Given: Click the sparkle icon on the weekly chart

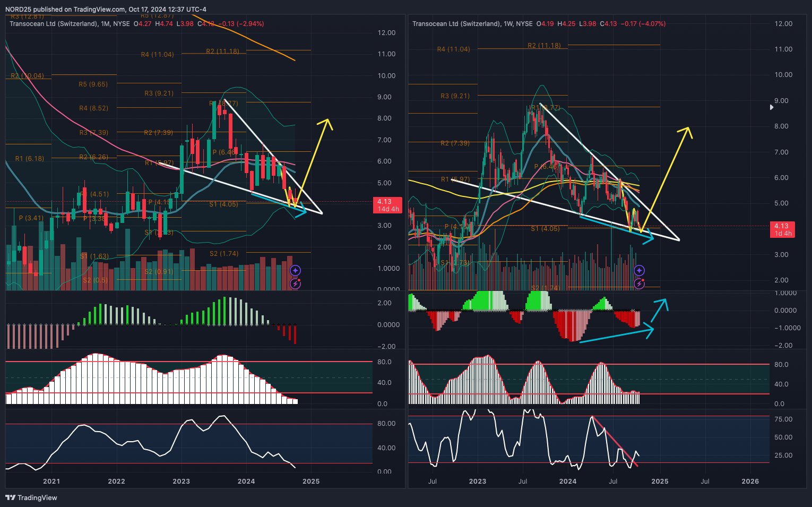Looking at the screenshot, I should click(640, 271).
